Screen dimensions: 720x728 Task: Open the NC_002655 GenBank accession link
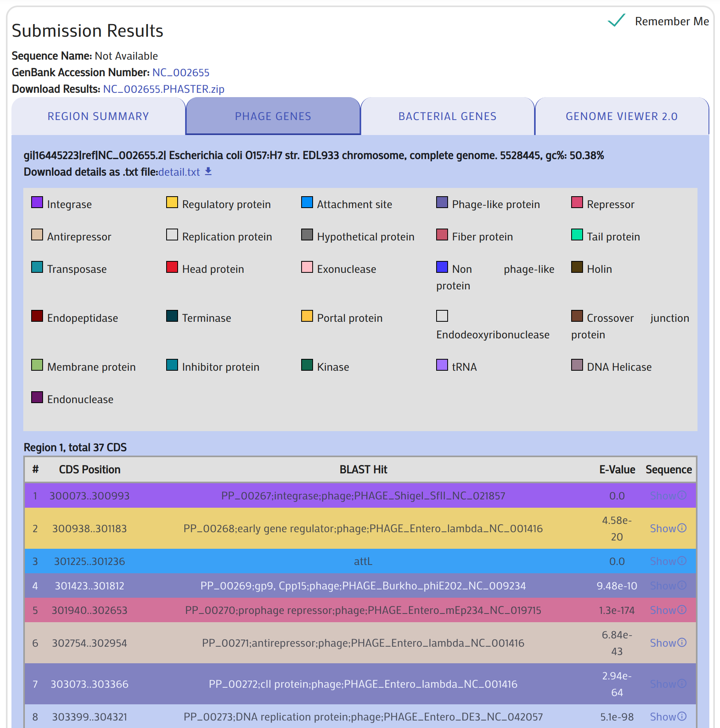point(181,73)
